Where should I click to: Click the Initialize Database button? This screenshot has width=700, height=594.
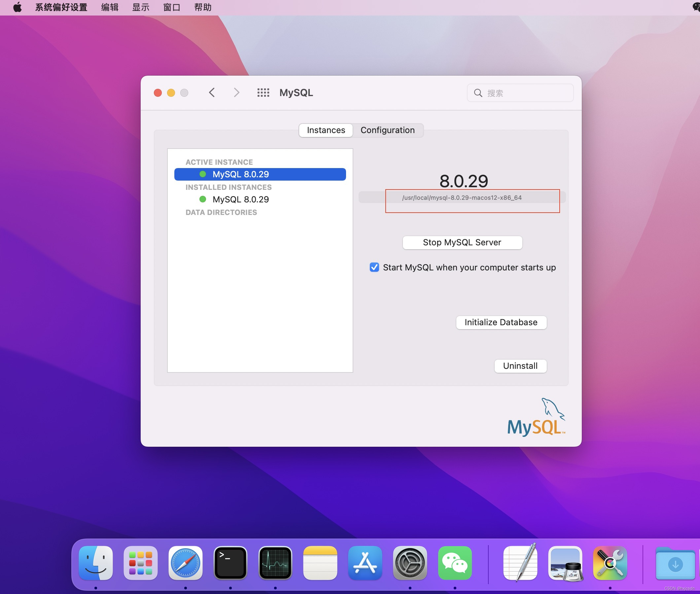click(501, 322)
